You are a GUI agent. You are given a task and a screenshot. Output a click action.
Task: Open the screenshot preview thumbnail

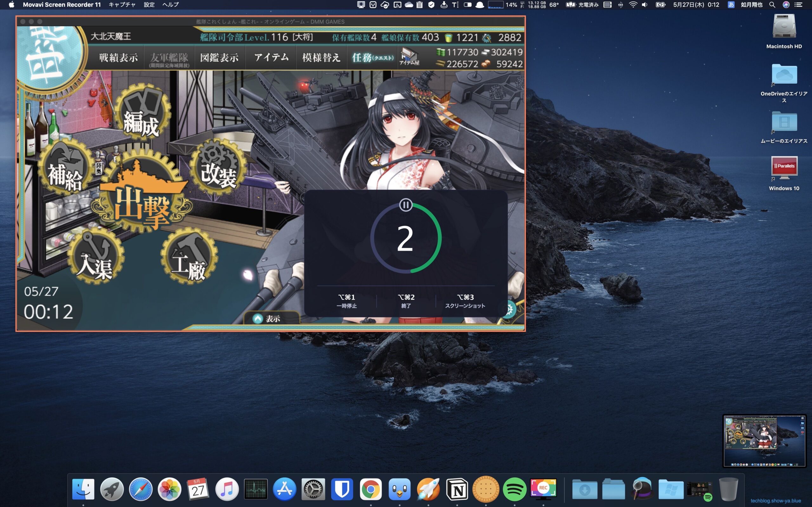[764, 440]
